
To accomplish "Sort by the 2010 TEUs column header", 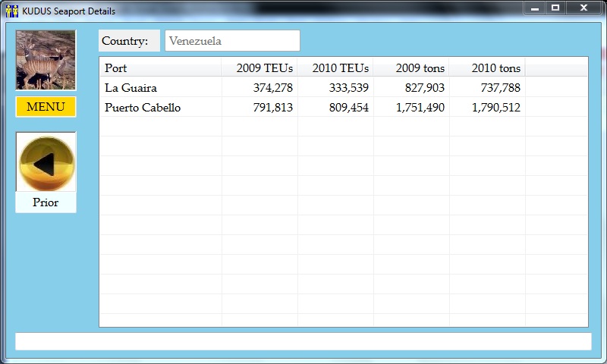I will (335, 67).
